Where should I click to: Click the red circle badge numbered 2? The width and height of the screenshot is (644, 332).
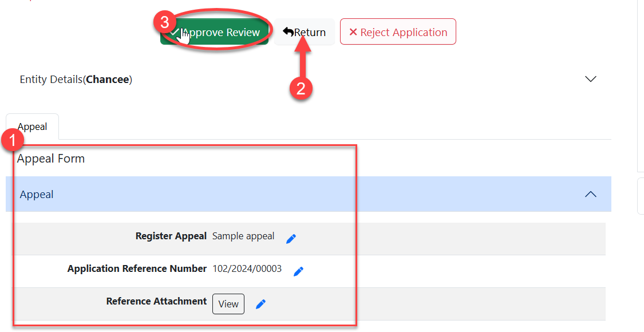301,89
